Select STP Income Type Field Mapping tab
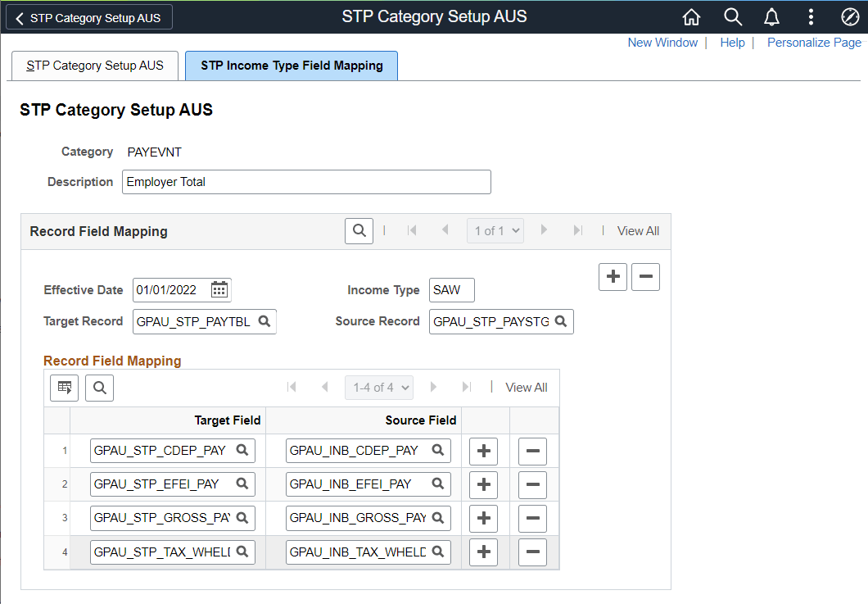This screenshot has width=868, height=604. 292,66
